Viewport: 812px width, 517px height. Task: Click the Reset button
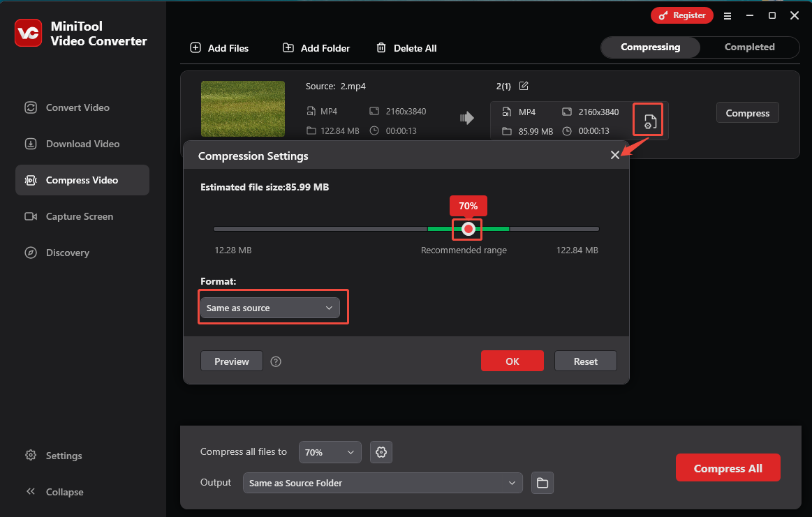(586, 361)
